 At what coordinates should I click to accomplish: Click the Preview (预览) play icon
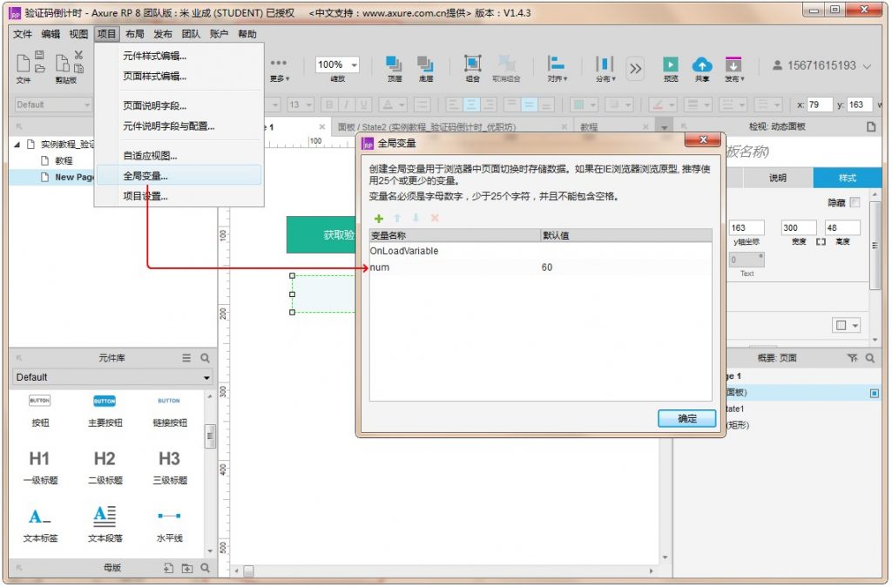670,65
